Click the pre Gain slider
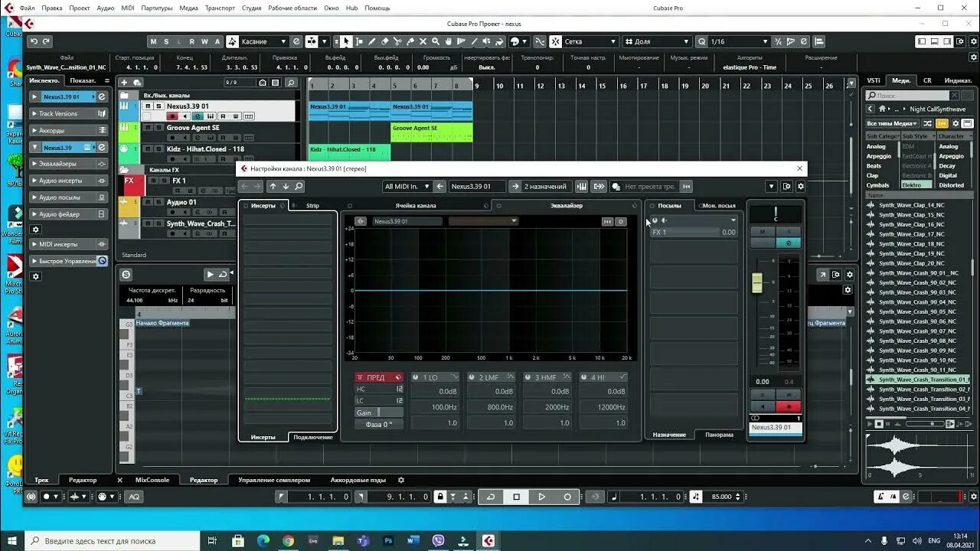This screenshot has height=551, width=980. pyautogui.click(x=379, y=412)
